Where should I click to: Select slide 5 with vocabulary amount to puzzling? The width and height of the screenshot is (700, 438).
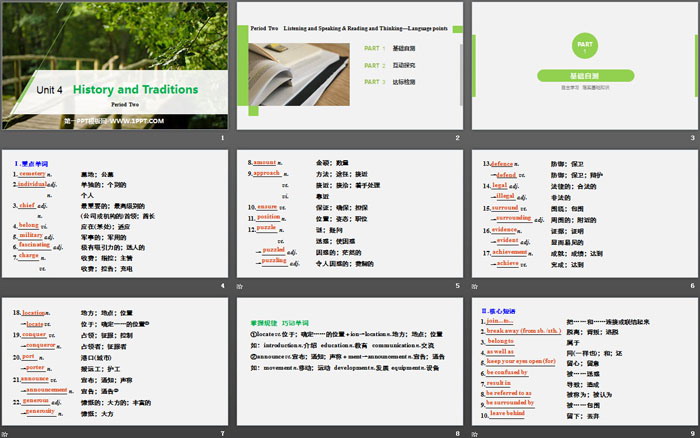(x=350, y=213)
